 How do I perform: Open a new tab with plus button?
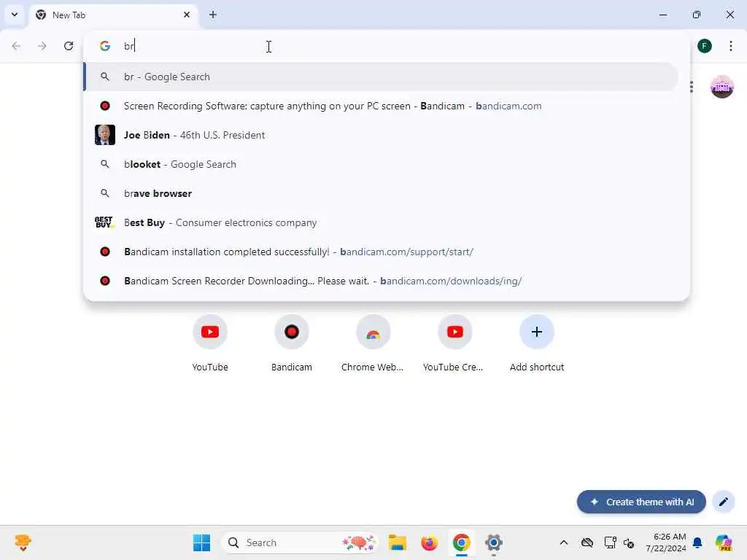[x=213, y=15]
